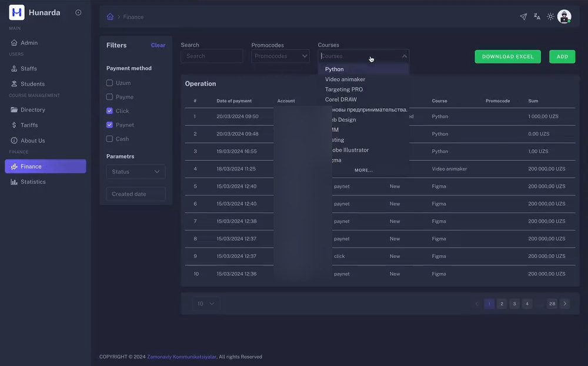588x366 pixels.
Task: Click row 2 sum 0,00 UZS
Action: coord(539,134)
